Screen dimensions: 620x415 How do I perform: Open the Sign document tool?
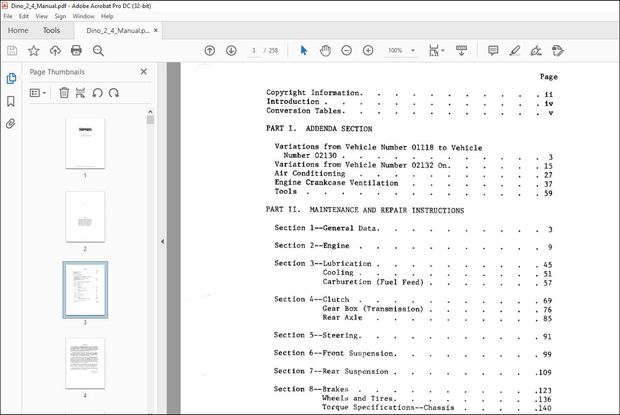[536, 51]
